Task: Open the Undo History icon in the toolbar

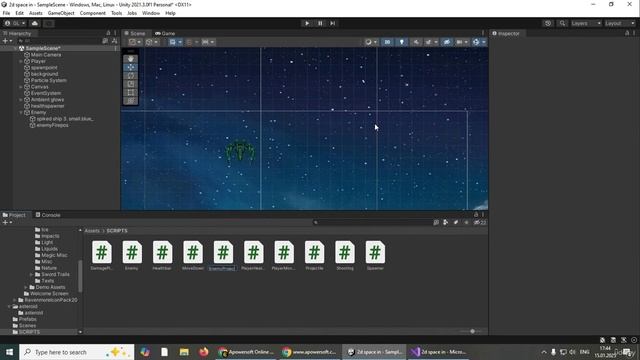Action: coord(548,23)
